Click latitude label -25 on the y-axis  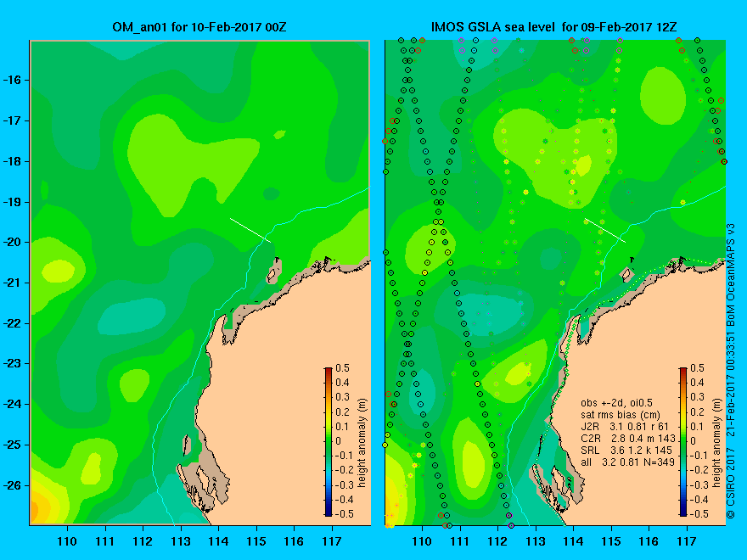coord(13,445)
